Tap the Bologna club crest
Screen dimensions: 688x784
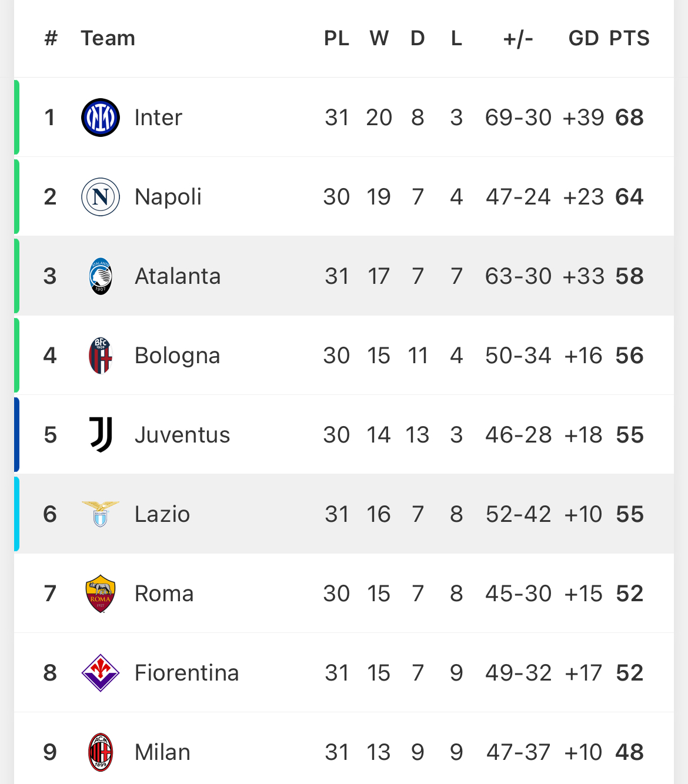point(101,356)
